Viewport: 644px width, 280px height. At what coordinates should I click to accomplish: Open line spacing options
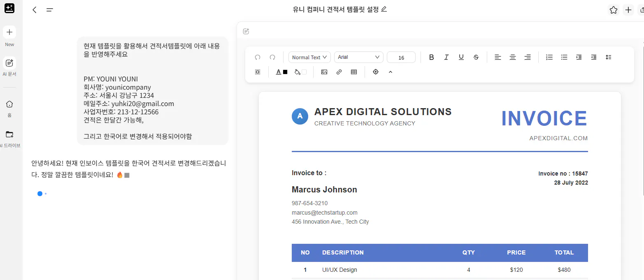(609, 57)
